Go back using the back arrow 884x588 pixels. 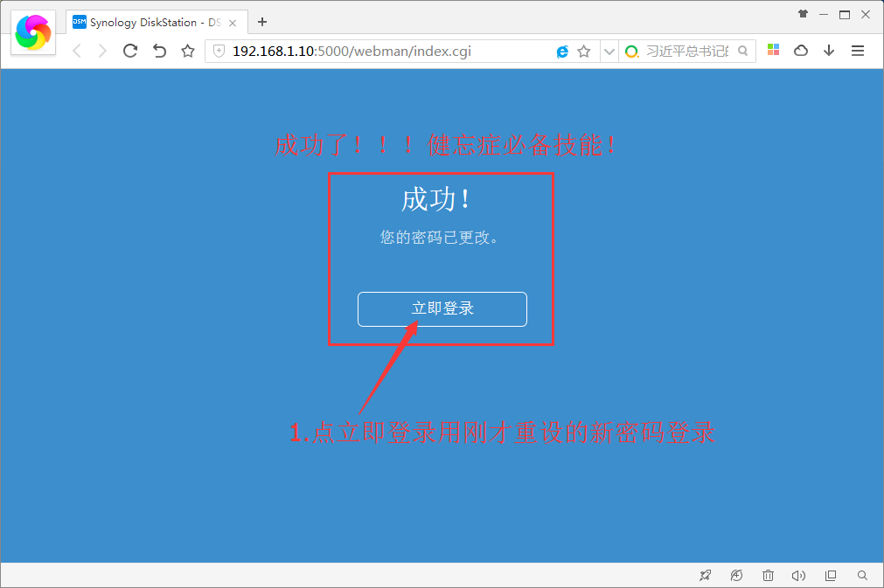point(76,51)
